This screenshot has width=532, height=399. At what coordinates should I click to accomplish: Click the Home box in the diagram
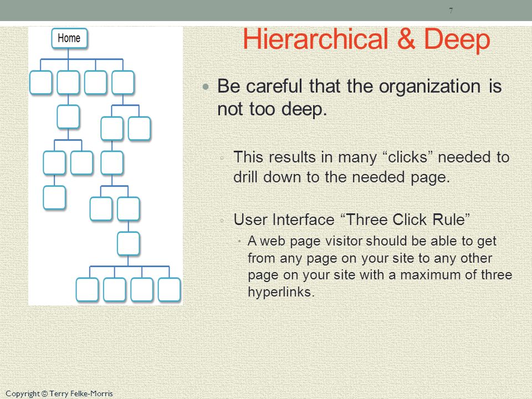70,38
